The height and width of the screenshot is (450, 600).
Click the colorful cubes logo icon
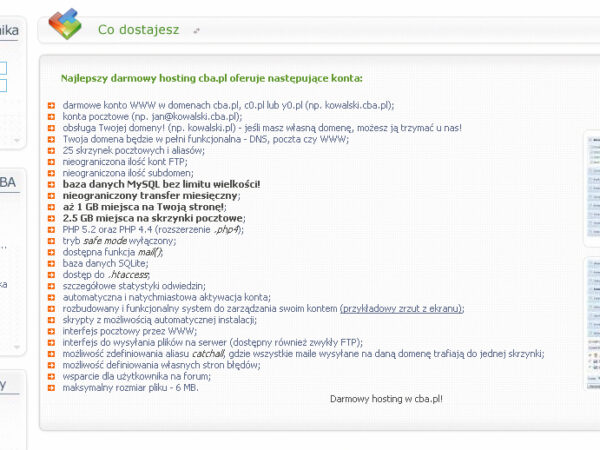pyautogui.click(x=65, y=23)
